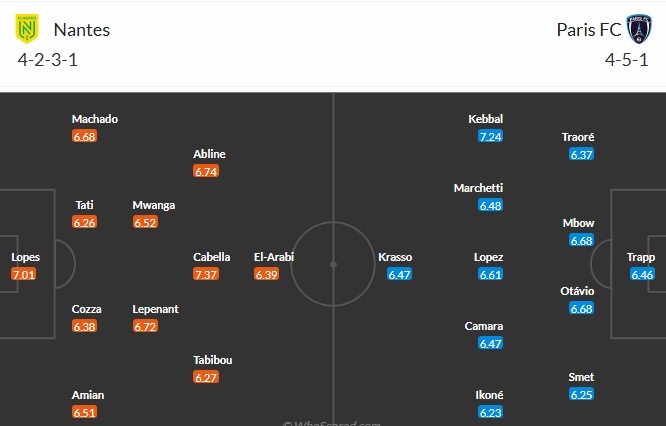The image size is (666, 426).
Task: Select player Abline on the pitch
Action: 209,154
